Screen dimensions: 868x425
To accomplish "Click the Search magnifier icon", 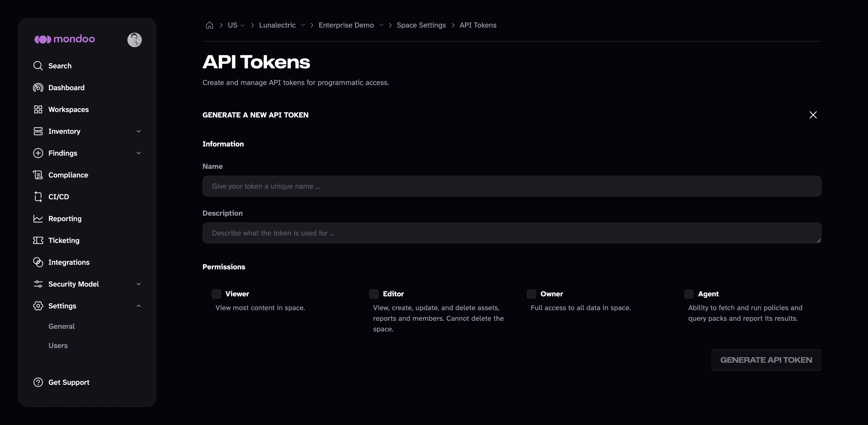I will (x=38, y=66).
